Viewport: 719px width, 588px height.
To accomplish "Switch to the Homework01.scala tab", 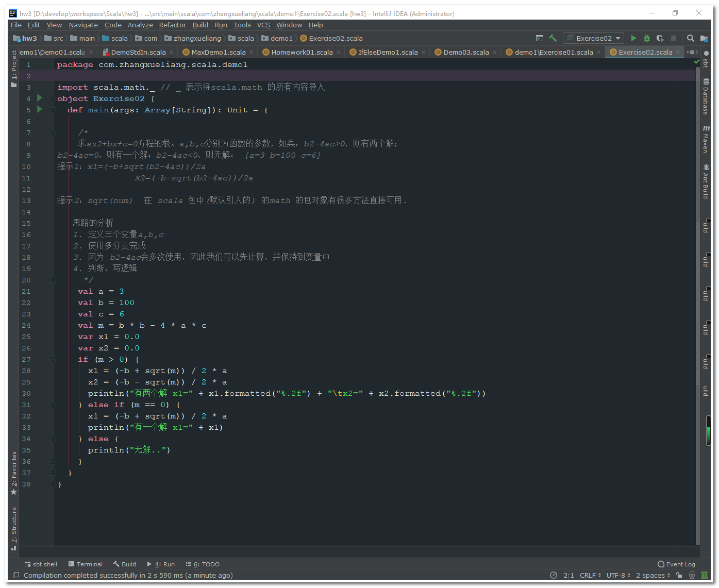I will [302, 52].
